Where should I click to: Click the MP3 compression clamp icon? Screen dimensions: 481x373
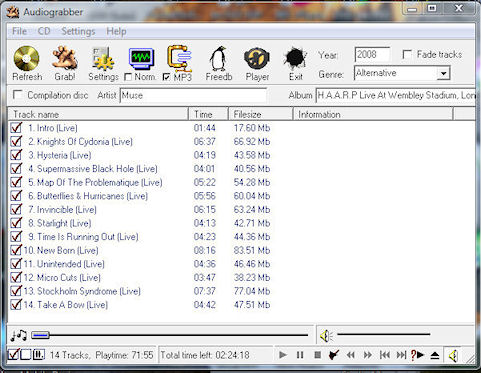[180, 59]
